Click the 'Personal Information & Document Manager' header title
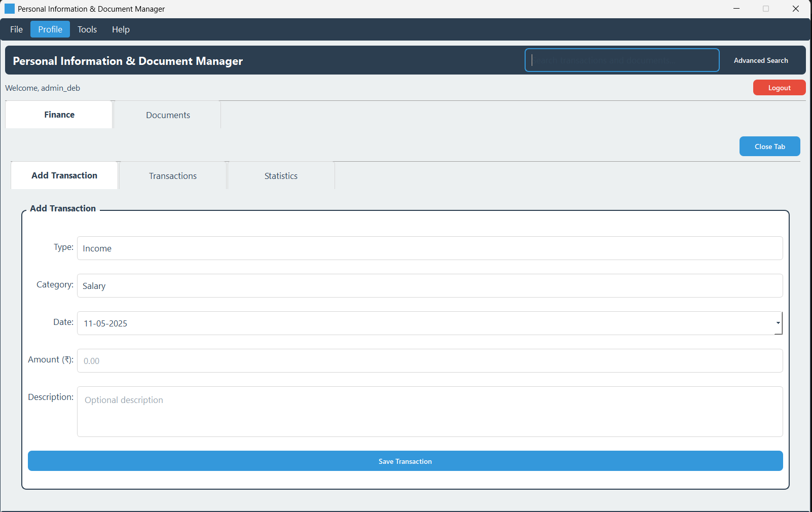The width and height of the screenshot is (812, 512). [128, 61]
